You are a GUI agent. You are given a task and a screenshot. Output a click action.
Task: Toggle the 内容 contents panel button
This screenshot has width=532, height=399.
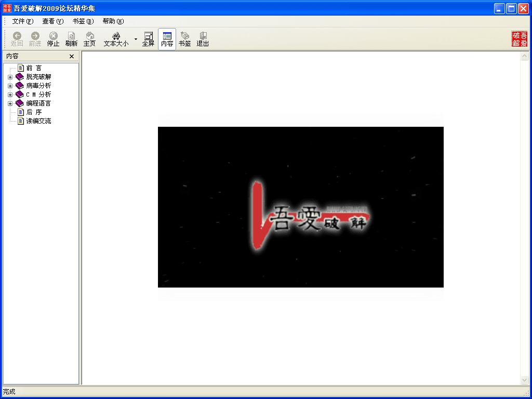[x=167, y=39]
